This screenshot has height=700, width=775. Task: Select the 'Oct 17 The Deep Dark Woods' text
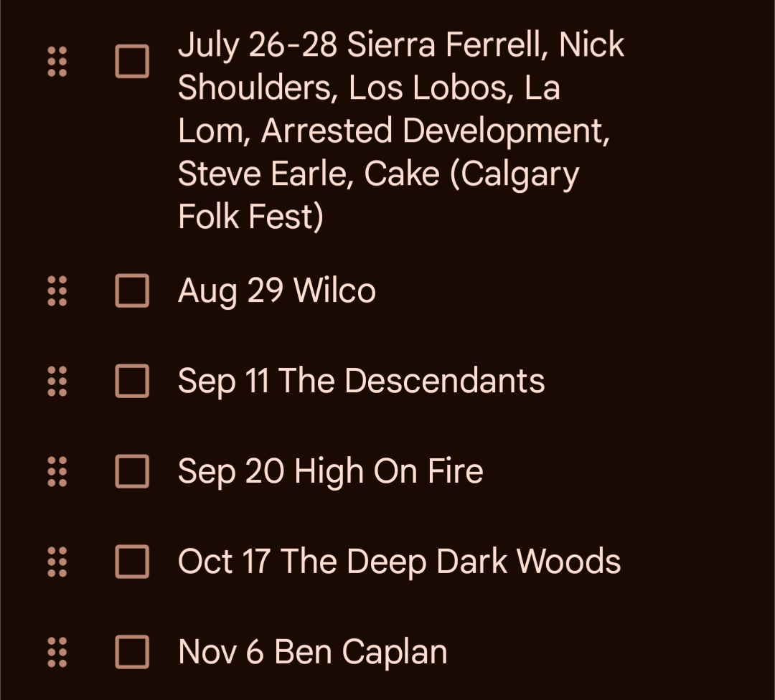point(399,562)
